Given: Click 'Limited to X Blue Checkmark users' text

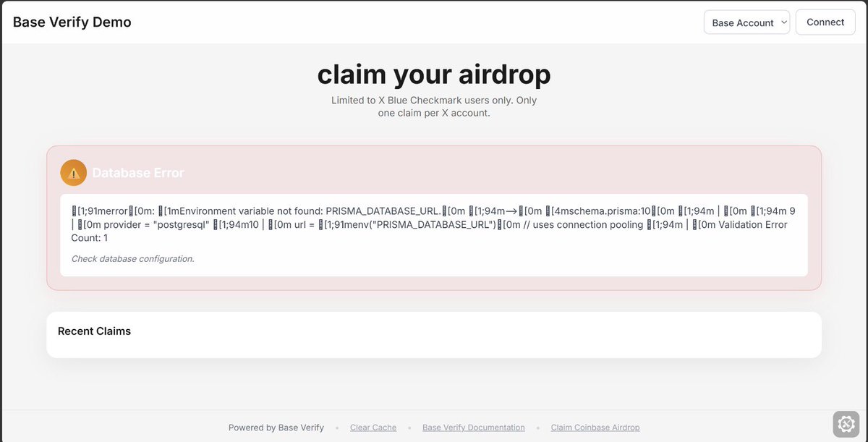Looking at the screenshot, I should pos(434,106).
